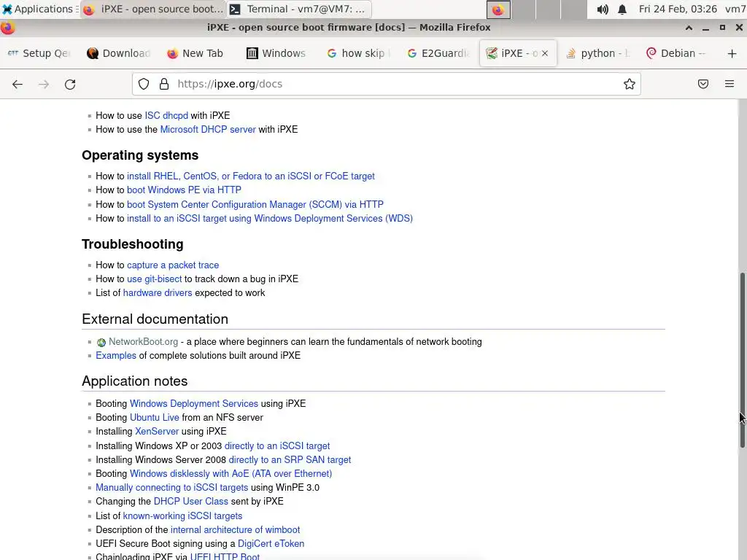The width and height of the screenshot is (747, 560).
Task: Click the Firefox workspace icon in the panel
Action: coord(498,9)
